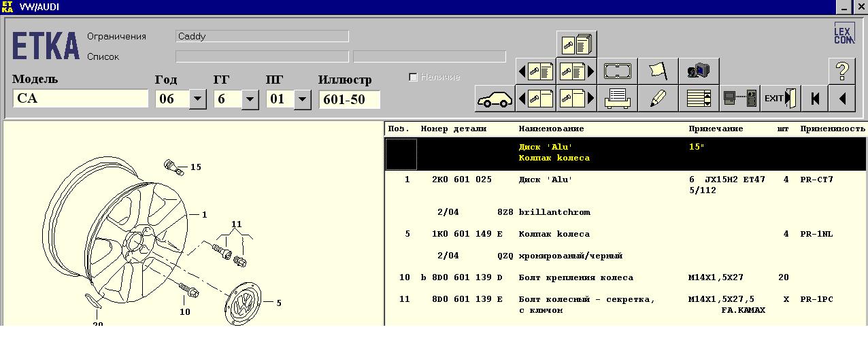This screenshot has height=357, width=868.
Task: Click the Наименование column header
Action: click(552, 129)
